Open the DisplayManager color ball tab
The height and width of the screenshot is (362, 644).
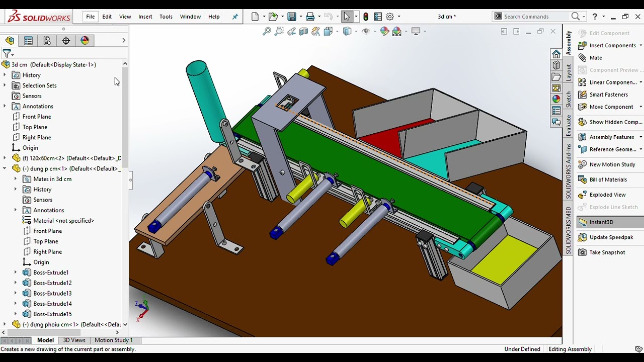click(x=85, y=41)
